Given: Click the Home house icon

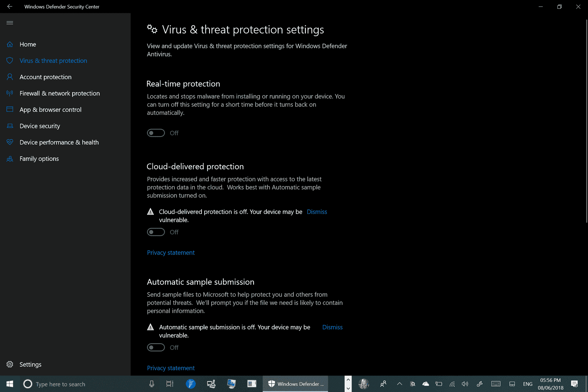Looking at the screenshot, I should [10, 44].
